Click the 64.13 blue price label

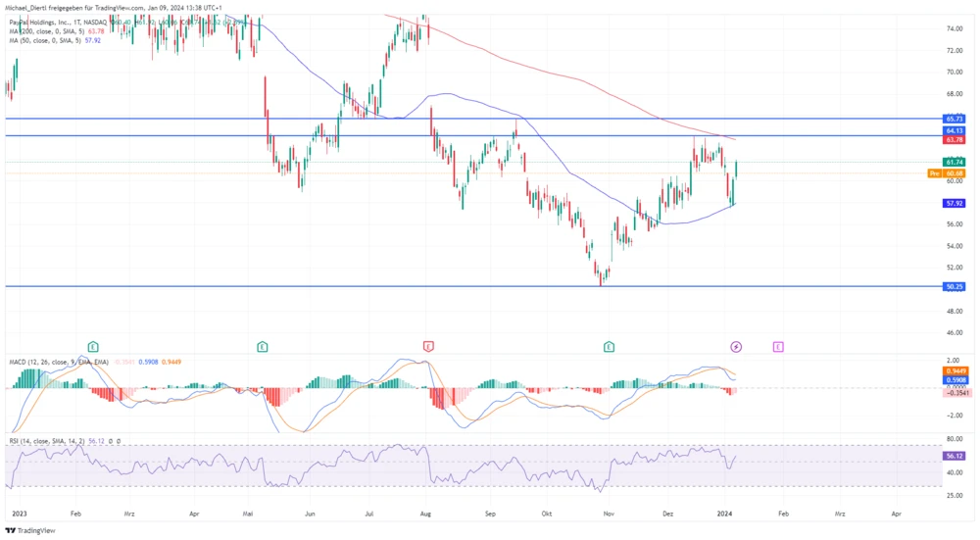pyautogui.click(x=955, y=130)
